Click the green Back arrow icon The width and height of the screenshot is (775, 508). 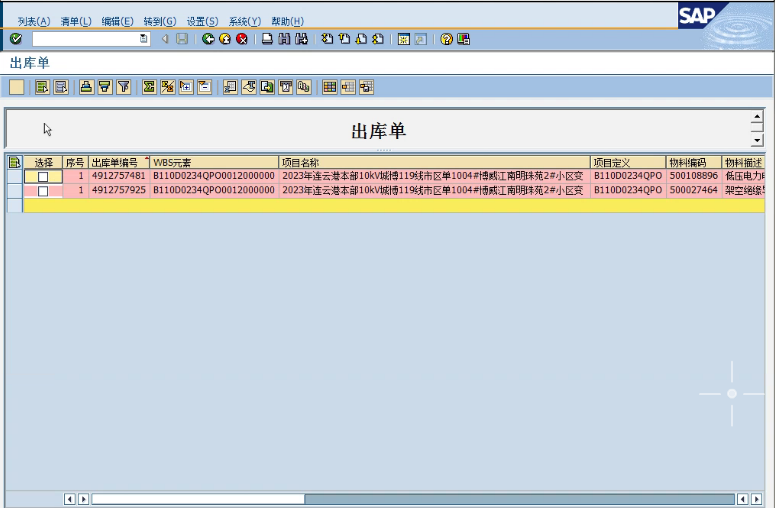[208, 39]
